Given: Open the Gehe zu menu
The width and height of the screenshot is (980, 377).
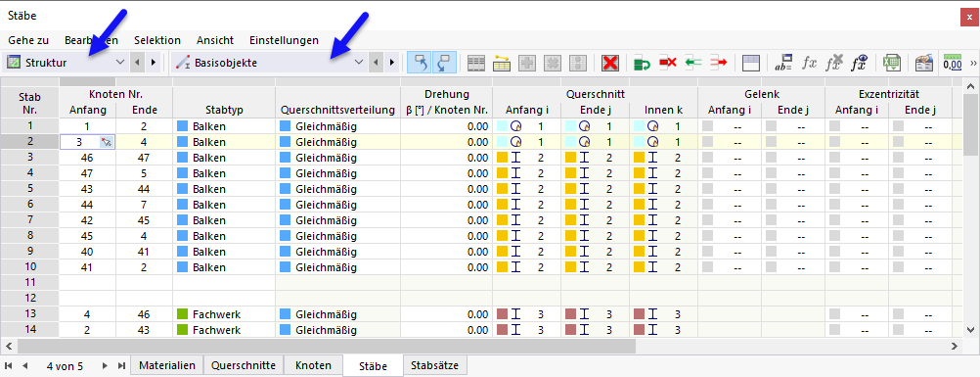Looking at the screenshot, I should click(28, 40).
